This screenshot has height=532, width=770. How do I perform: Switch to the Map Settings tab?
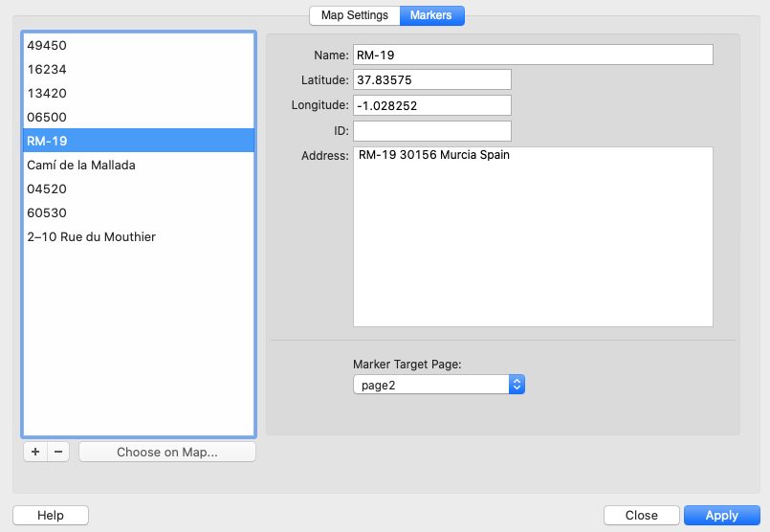point(354,15)
